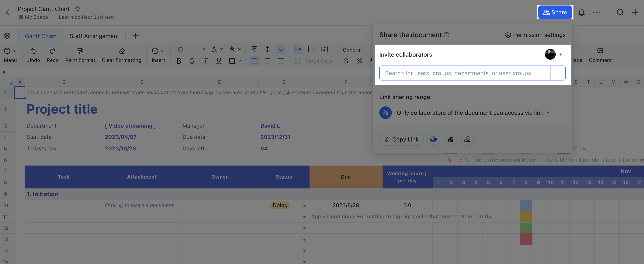Open Doing status dropdown in row 10
Image resolution: width=644 pixels, height=264 pixels.
[x=304, y=206]
